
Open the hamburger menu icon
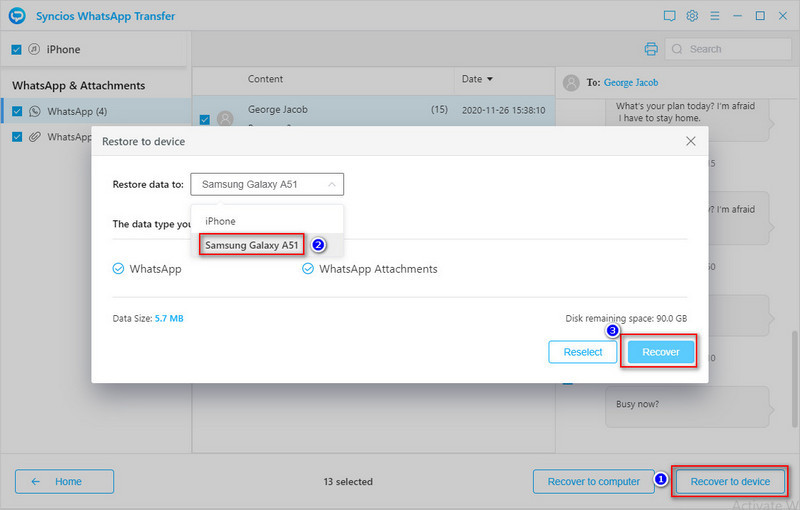715,16
